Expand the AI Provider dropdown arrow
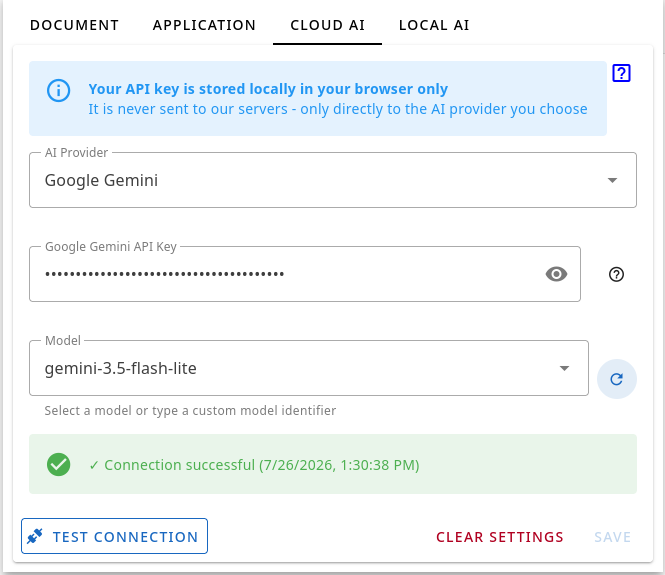 click(612, 180)
